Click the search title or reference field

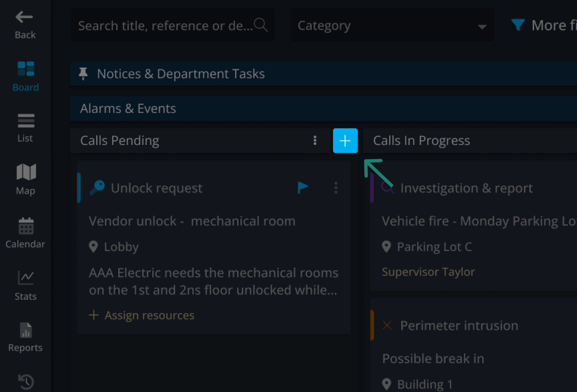tap(165, 26)
